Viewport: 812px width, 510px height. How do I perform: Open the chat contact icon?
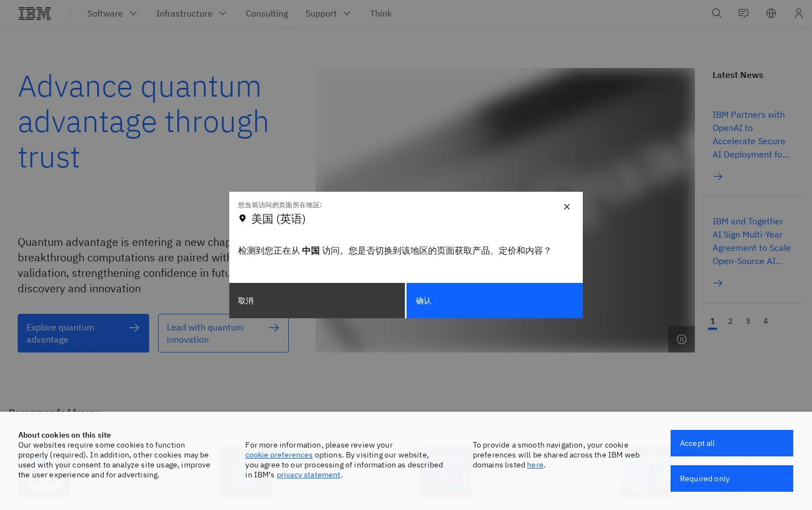click(x=744, y=13)
